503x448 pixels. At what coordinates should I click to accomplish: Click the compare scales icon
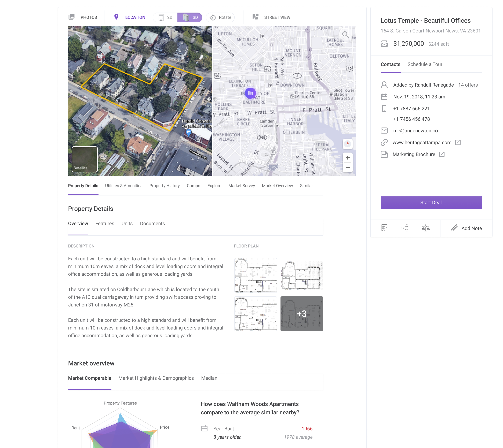coord(425,228)
